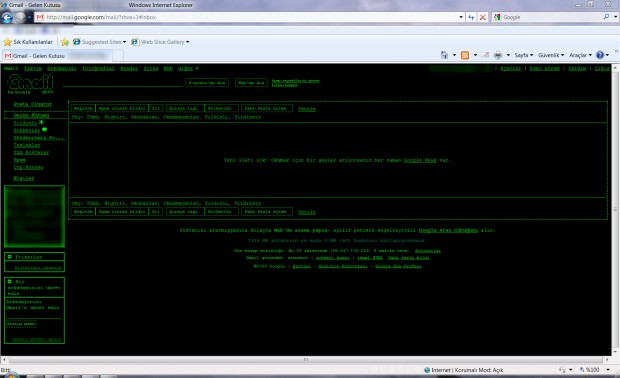The image size is (620, 378).
Task: Collapse the invite friend panel toggle
Action: (9, 282)
